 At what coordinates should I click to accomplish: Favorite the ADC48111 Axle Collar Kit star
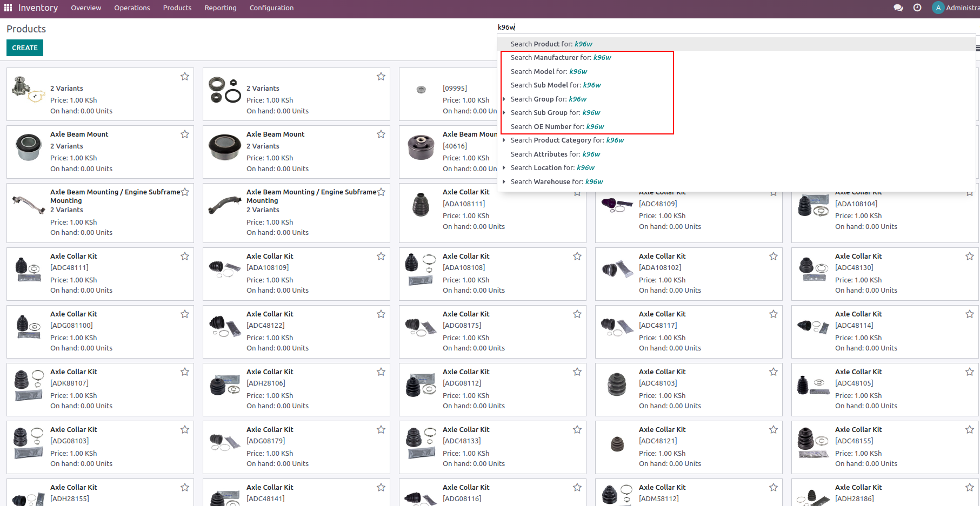tap(185, 257)
